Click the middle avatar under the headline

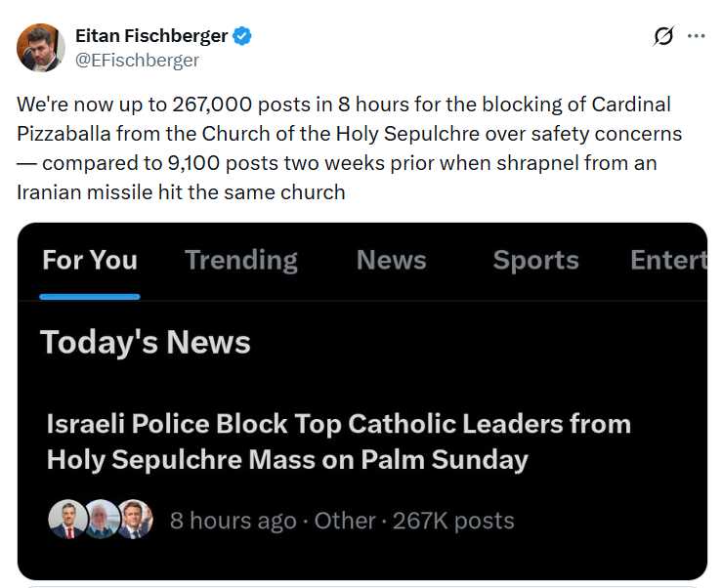coord(101,520)
